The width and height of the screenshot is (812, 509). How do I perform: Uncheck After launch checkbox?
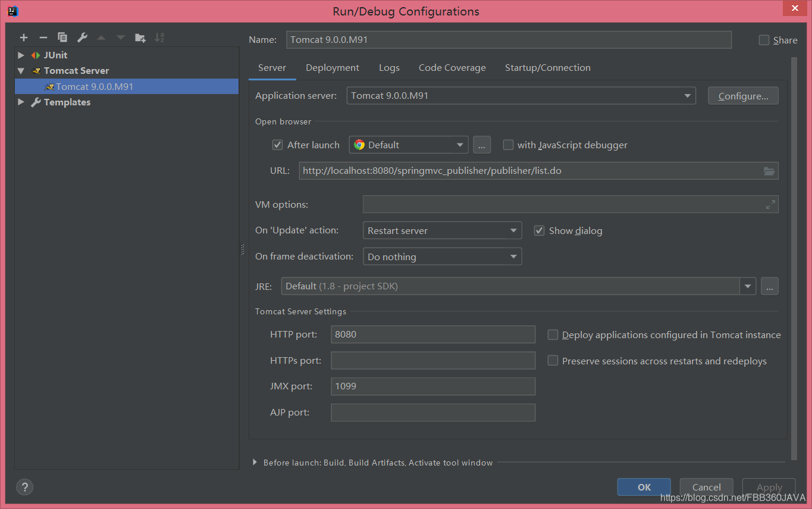coord(277,145)
